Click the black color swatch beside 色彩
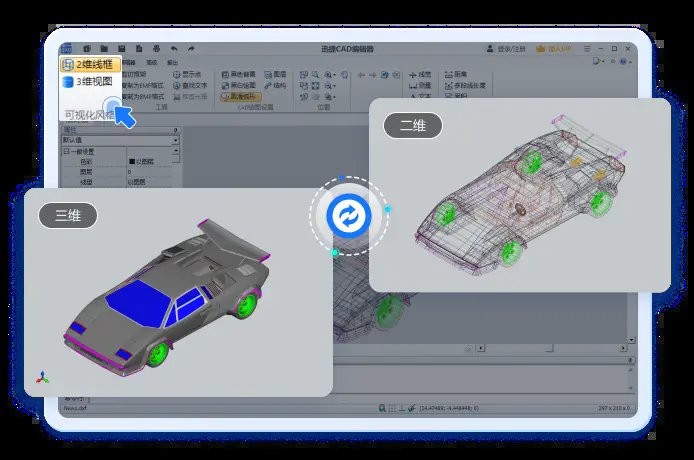694x460 pixels. tap(132, 161)
